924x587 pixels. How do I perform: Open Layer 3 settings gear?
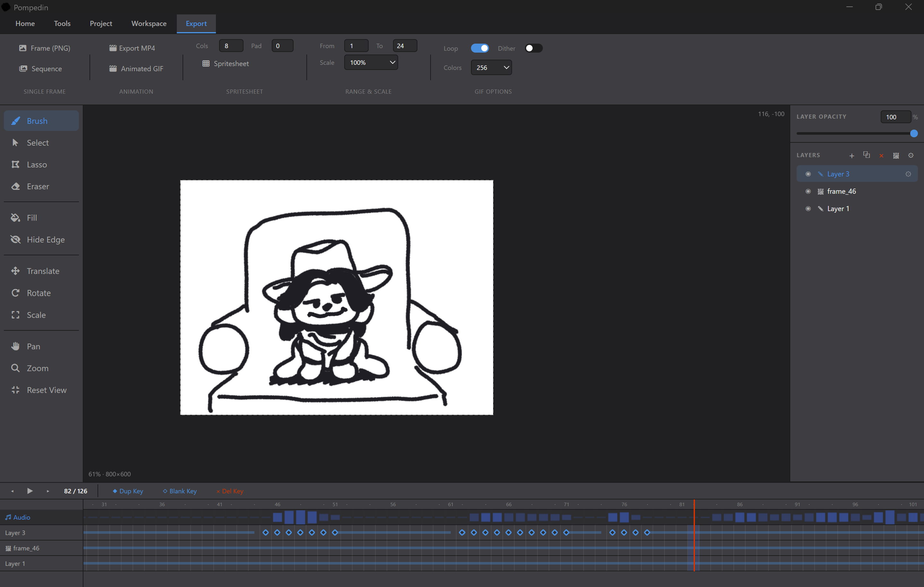(x=908, y=174)
